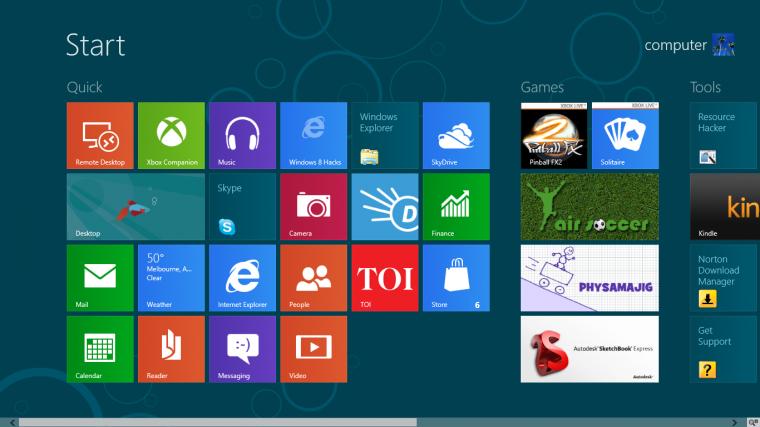Viewport: 760px width, 427px height.
Task: Open the Windows Explorer tile
Action: [385, 135]
